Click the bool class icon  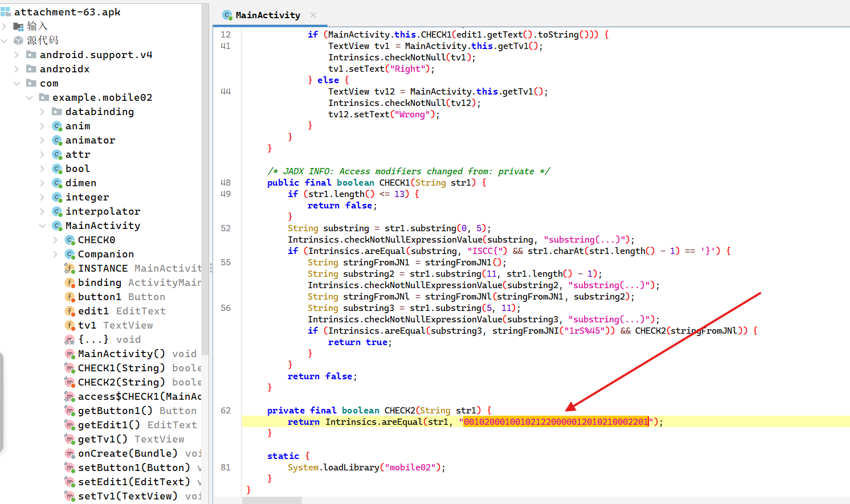(57, 169)
